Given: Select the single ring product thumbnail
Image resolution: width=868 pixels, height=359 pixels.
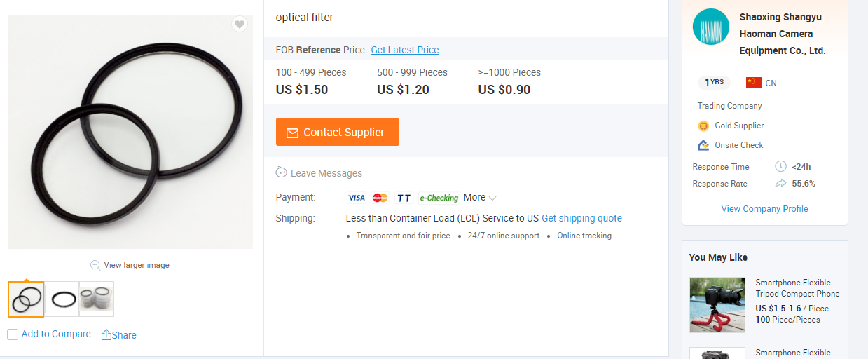Looking at the screenshot, I should (x=62, y=299).
